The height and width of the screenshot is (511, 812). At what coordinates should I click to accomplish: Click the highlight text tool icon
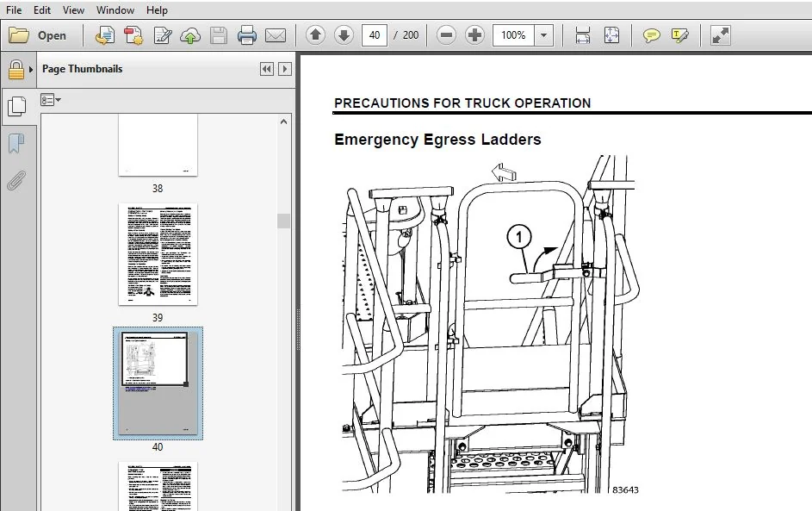pos(679,35)
